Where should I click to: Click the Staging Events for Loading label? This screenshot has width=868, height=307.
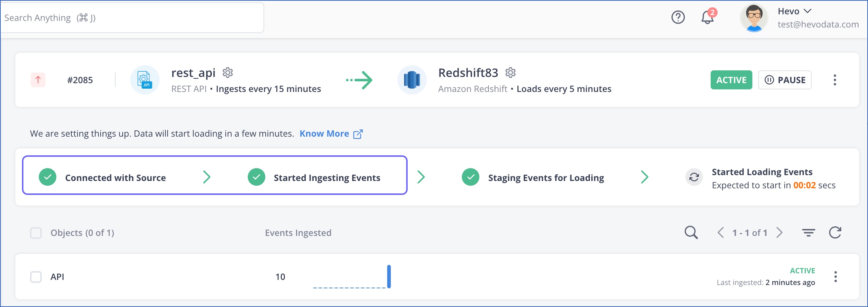pyautogui.click(x=546, y=178)
